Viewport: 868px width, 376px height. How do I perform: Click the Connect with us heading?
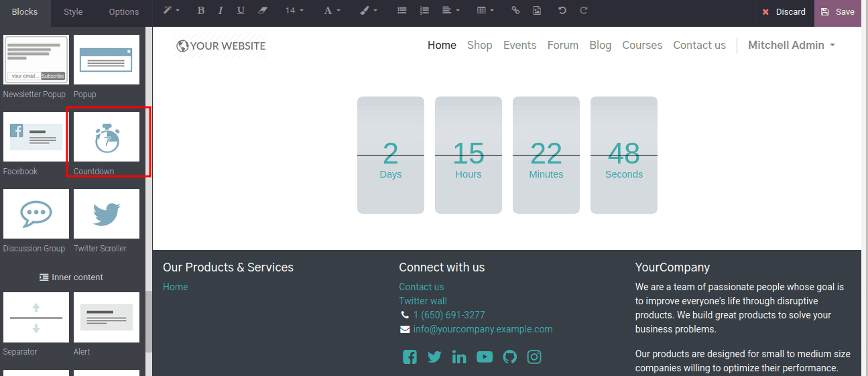coord(442,267)
